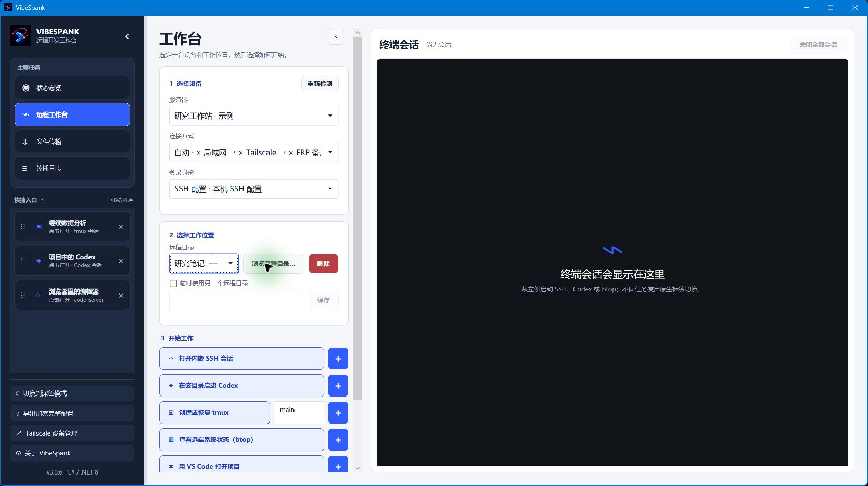Open the 登录身份 SSH 配置 dropdown

tap(254, 189)
